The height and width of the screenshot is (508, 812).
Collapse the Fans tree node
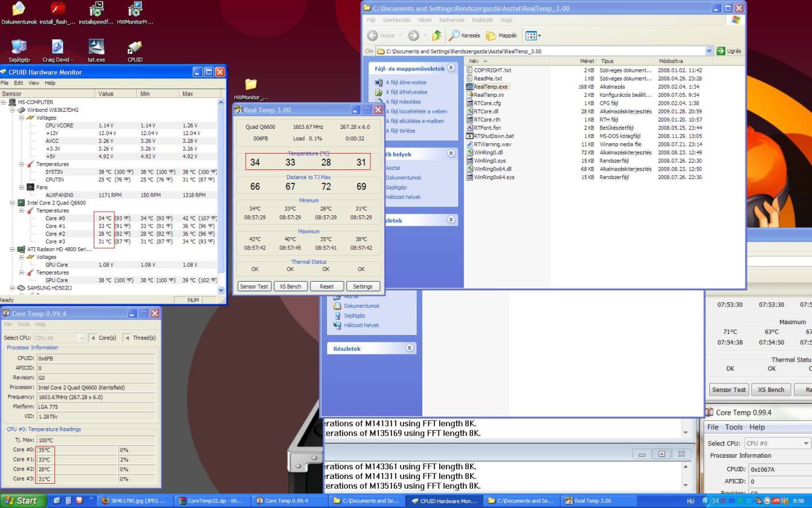22,187
